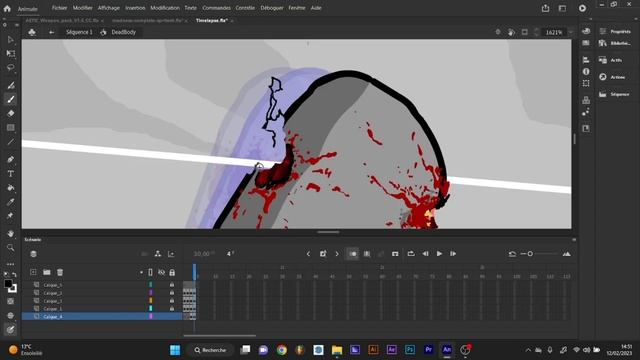Select the Selection arrow tool
Image resolution: width=640 pixels, height=360 pixels.
click(x=11, y=40)
